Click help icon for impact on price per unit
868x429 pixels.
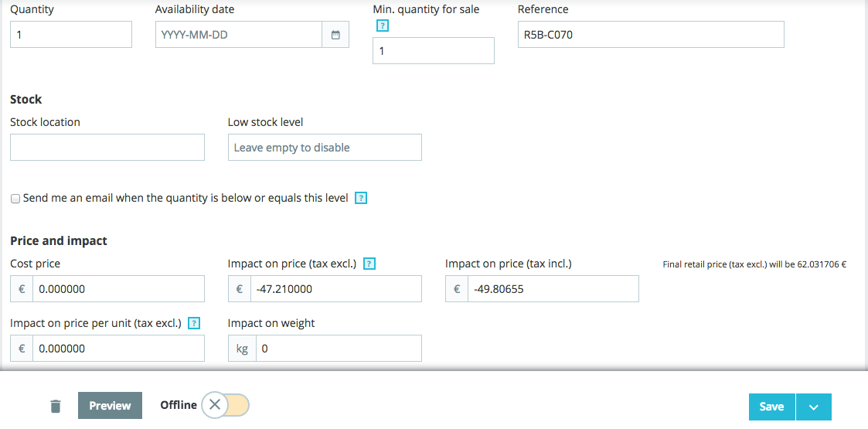(194, 323)
